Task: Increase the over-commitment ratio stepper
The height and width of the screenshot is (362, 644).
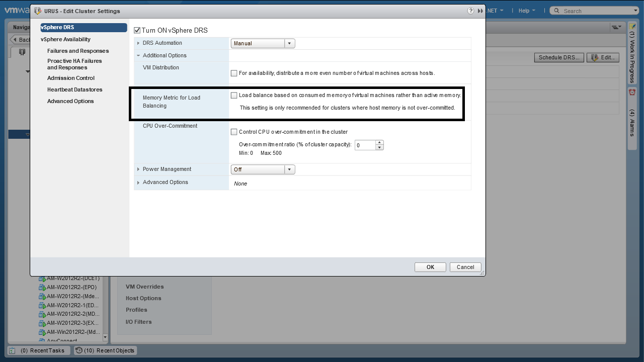Action: pyautogui.click(x=380, y=142)
